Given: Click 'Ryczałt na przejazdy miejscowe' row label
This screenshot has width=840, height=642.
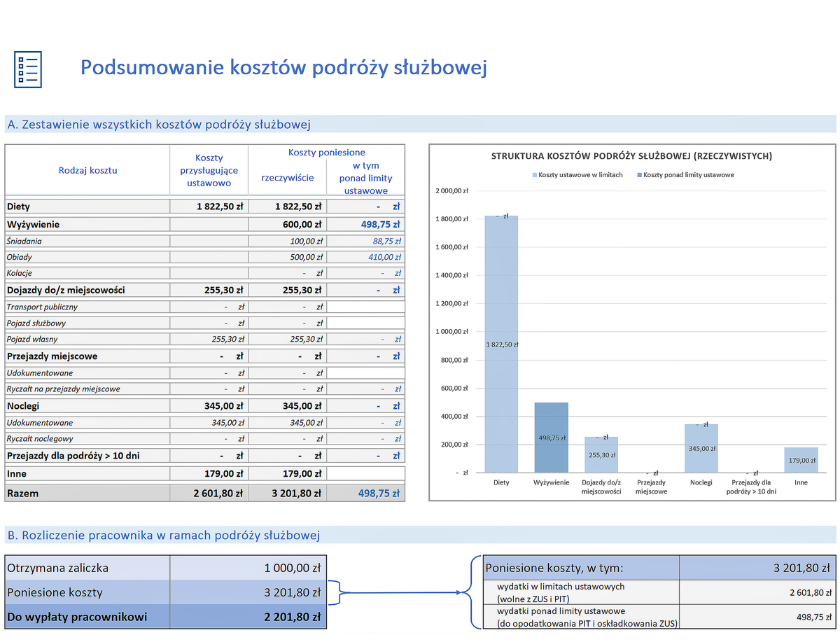Looking at the screenshot, I should tap(63, 389).
